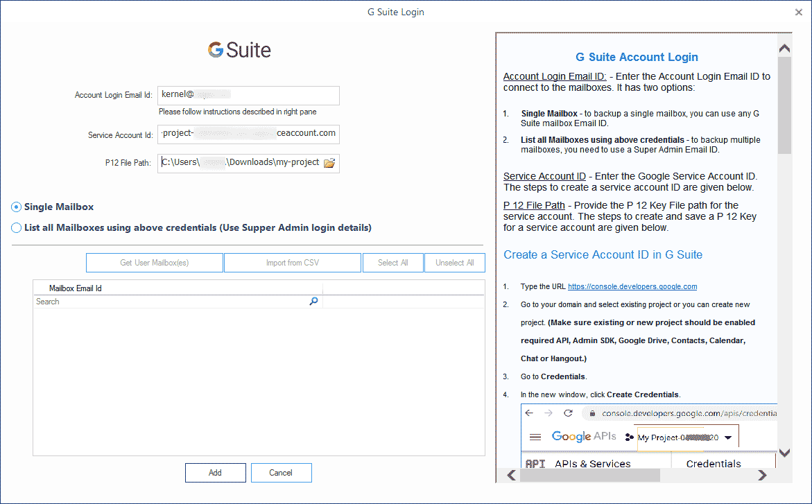Click the search magnifier in Mailbox list

click(313, 302)
